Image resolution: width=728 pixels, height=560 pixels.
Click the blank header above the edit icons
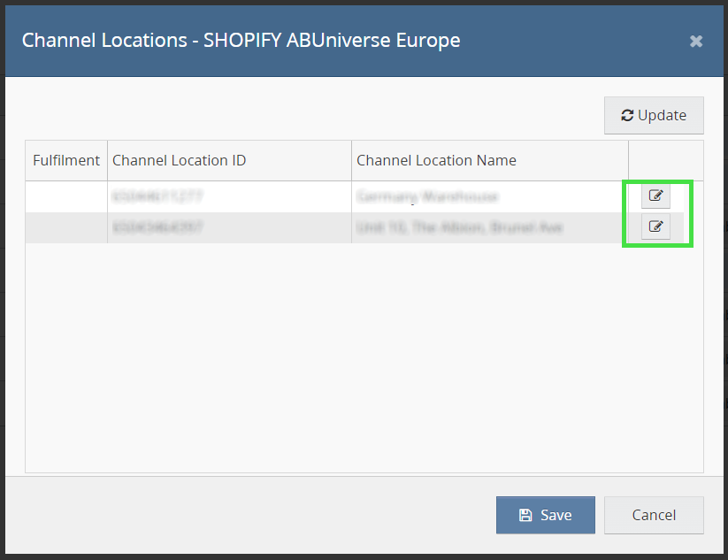[665, 160]
